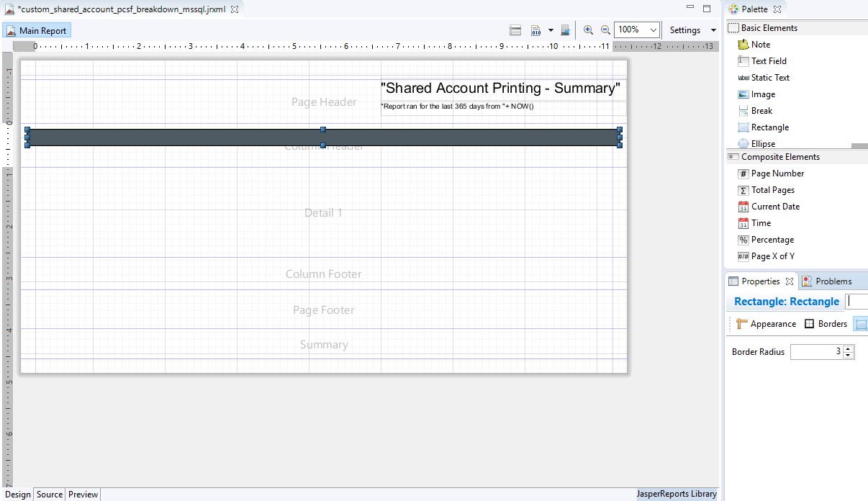868x501 pixels.
Task: Select the Page X of Y element
Action: (766, 256)
